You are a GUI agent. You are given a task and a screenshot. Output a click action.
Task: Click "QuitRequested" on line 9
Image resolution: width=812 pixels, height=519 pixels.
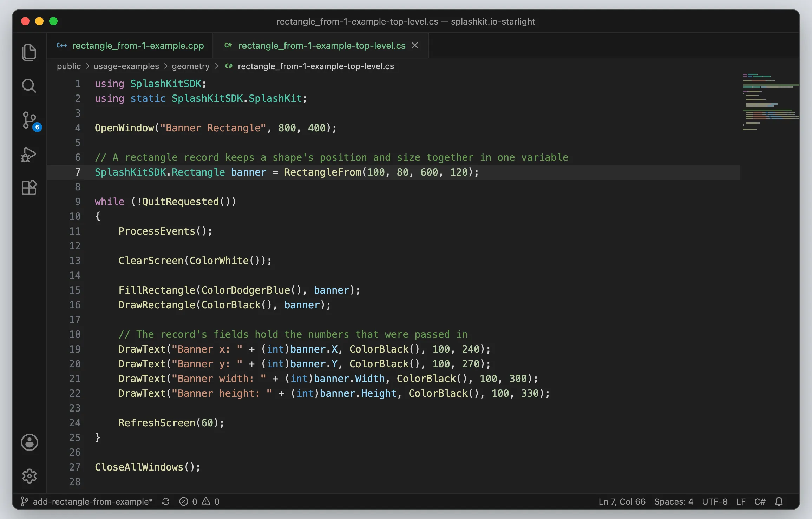181,202
